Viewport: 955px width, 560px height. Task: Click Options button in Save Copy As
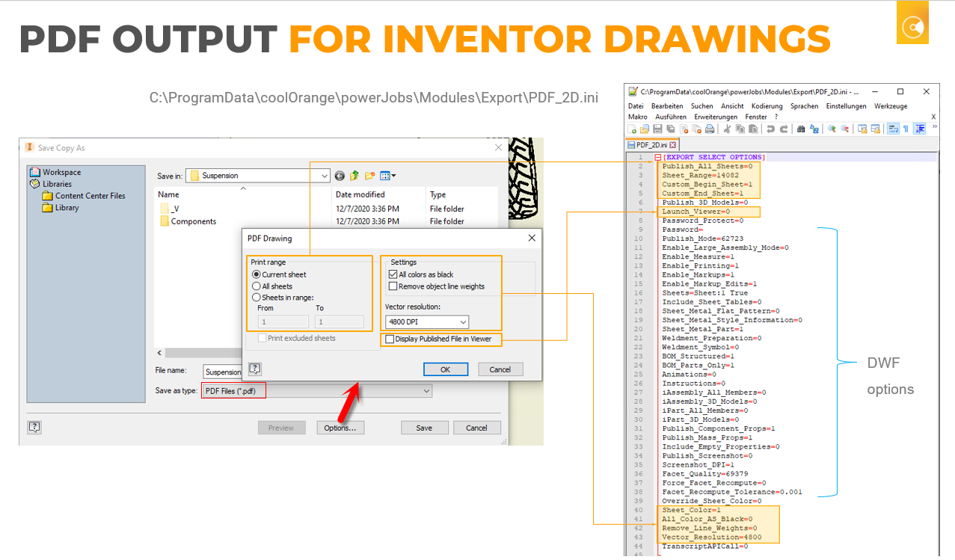tap(340, 428)
